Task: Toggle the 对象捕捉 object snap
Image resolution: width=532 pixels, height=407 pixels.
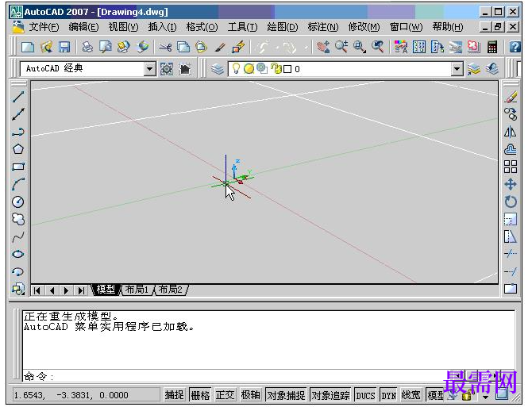Action: pos(286,395)
